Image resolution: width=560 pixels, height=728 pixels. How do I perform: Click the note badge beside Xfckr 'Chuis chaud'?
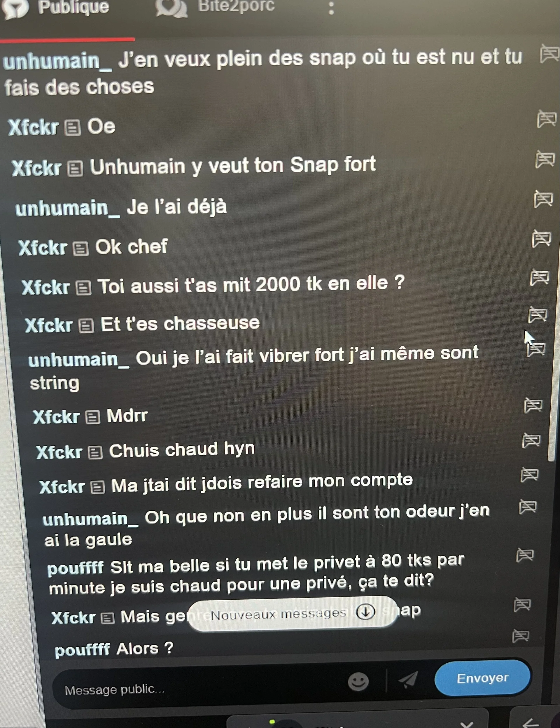95,453
